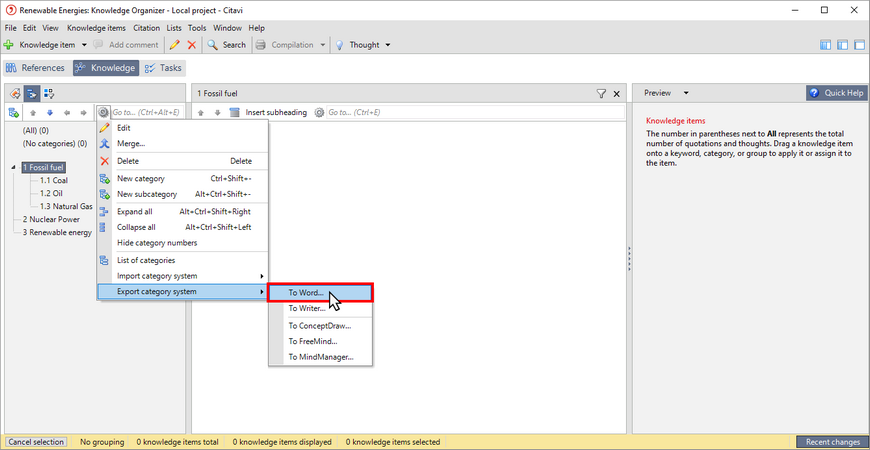
Task: Click Recent changes button
Action: pos(832,442)
